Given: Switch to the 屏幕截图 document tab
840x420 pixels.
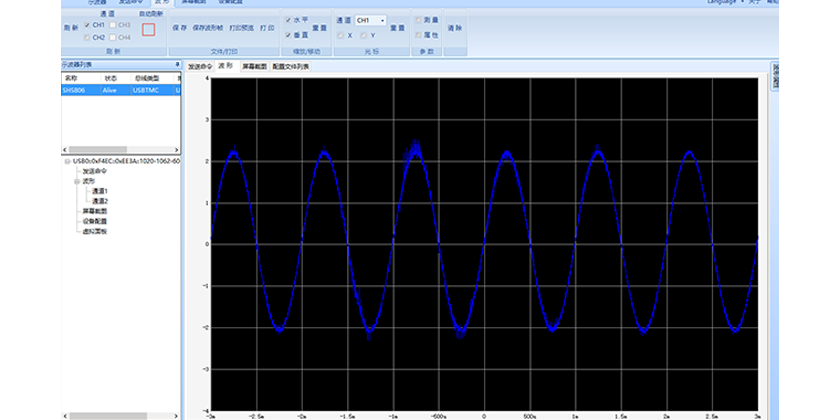Looking at the screenshot, I should [x=254, y=67].
